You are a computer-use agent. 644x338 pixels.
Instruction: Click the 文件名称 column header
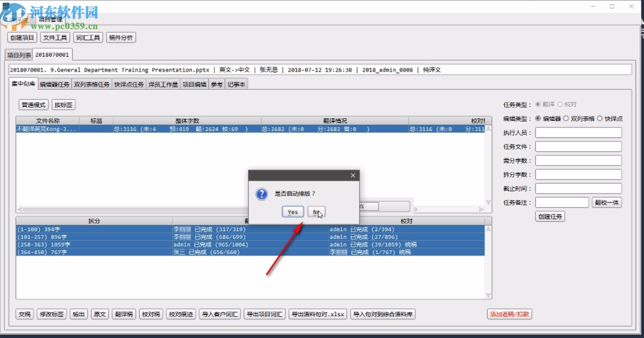[48, 121]
